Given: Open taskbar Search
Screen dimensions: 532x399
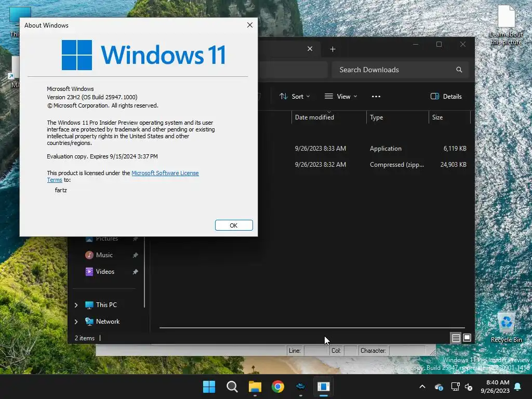Looking at the screenshot, I should click(232, 387).
